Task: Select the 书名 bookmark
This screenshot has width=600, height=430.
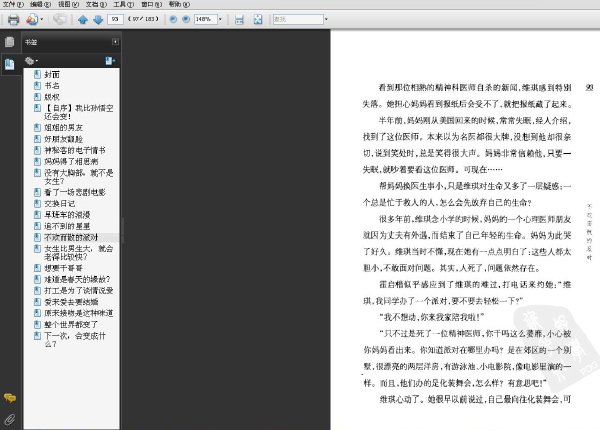Action: (x=52, y=85)
